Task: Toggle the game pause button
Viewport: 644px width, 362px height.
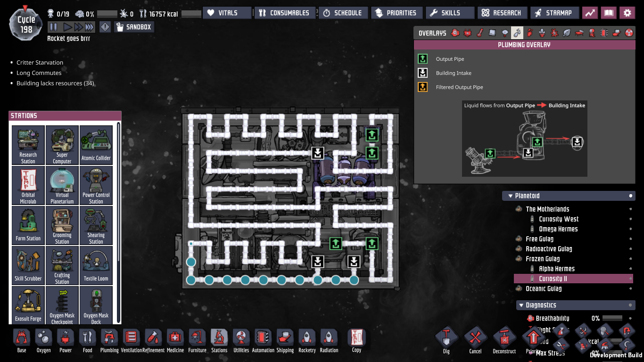Action: 53,27
